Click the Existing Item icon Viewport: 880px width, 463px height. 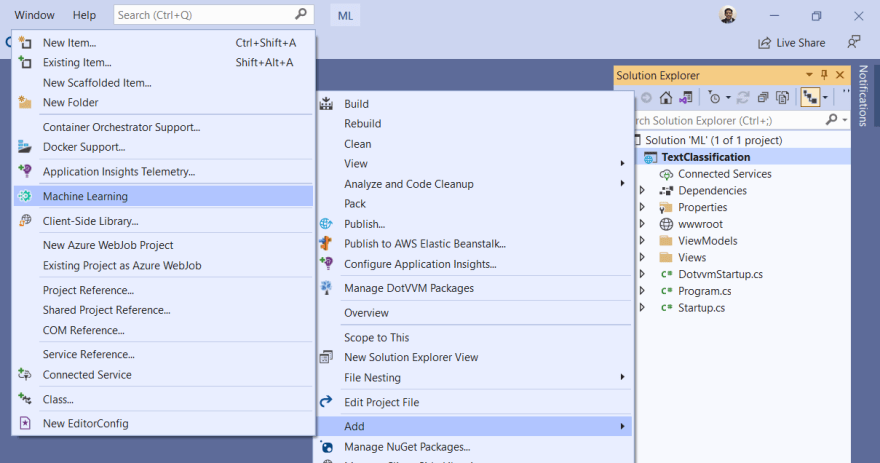(25, 62)
